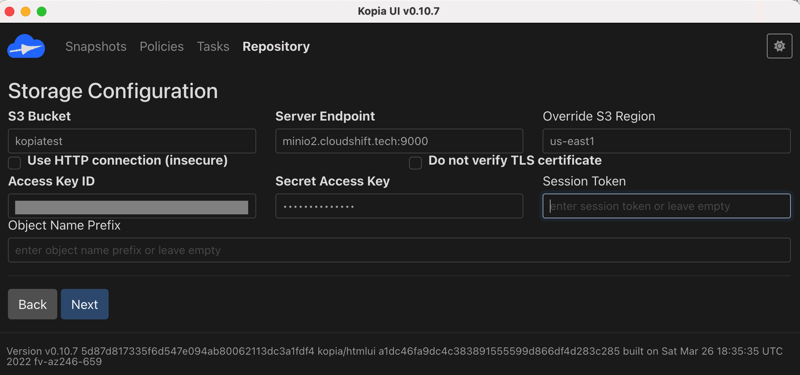Select the Repository tab
The width and height of the screenshot is (800, 375).
pos(276,46)
